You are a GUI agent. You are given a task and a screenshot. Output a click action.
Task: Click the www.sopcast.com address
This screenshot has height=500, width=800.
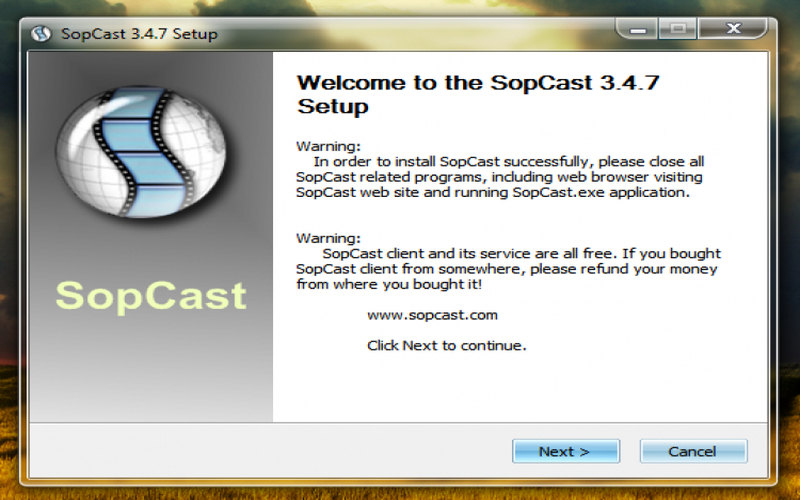432,315
